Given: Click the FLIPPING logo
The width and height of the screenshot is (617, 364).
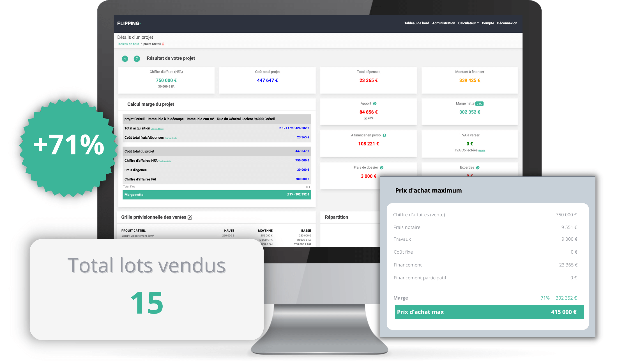Looking at the screenshot, I should click(129, 23).
